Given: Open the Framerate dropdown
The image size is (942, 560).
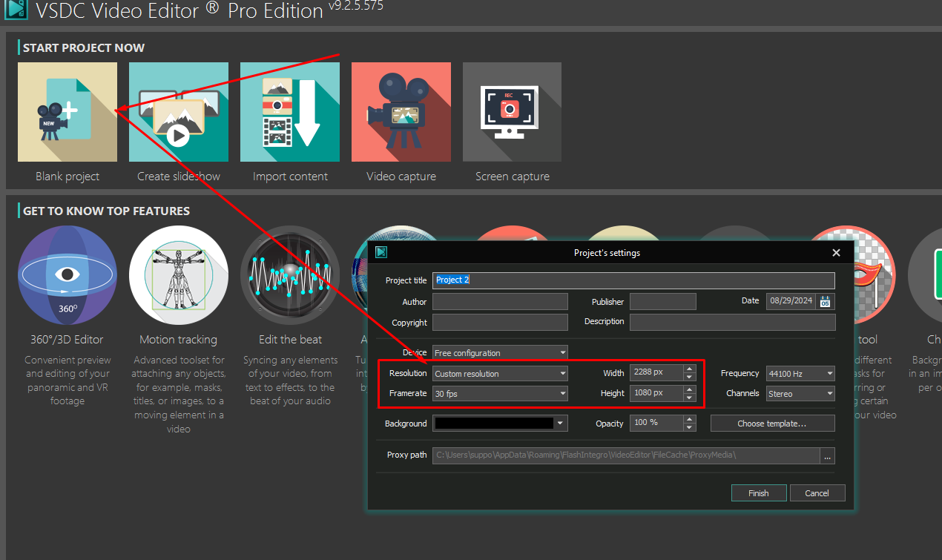Looking at the screenshot, I should pyautogui.click(x=500, y=394).
